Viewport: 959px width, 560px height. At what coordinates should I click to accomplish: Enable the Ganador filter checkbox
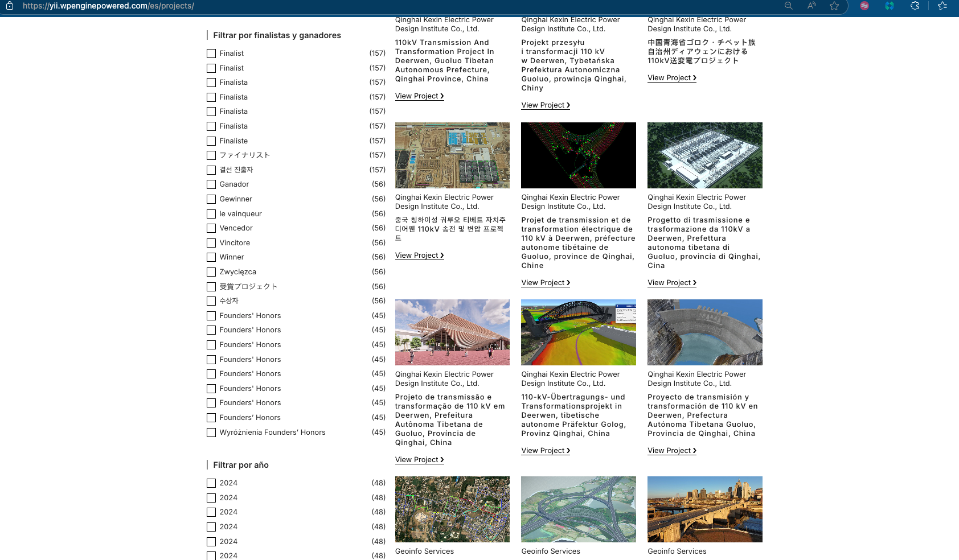click(211, 184)
